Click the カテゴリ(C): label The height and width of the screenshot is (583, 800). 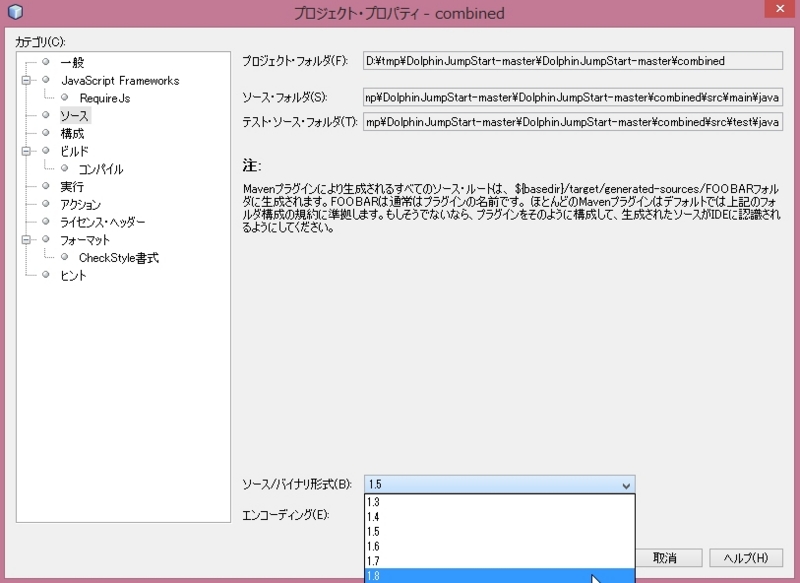pos(40,42)
